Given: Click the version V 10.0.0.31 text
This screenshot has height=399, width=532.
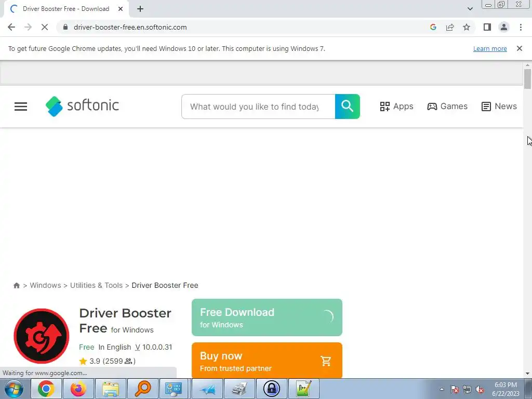Looking at the screenshot, I should [154, 347].
